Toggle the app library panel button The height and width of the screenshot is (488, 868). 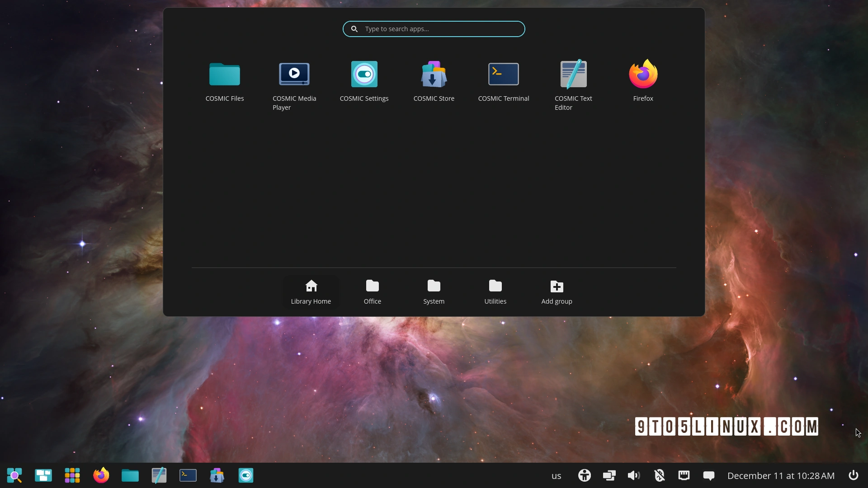click(72, 475)
